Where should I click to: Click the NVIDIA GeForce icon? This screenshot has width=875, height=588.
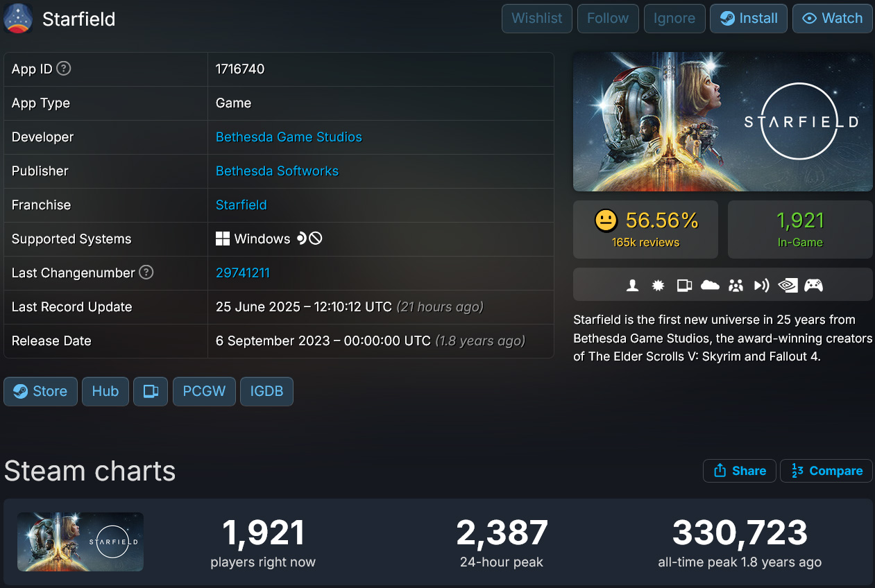coord(788,285)
